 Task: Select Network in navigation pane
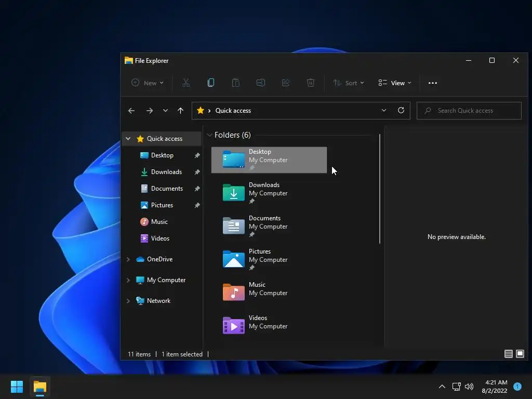pos(158,301)
